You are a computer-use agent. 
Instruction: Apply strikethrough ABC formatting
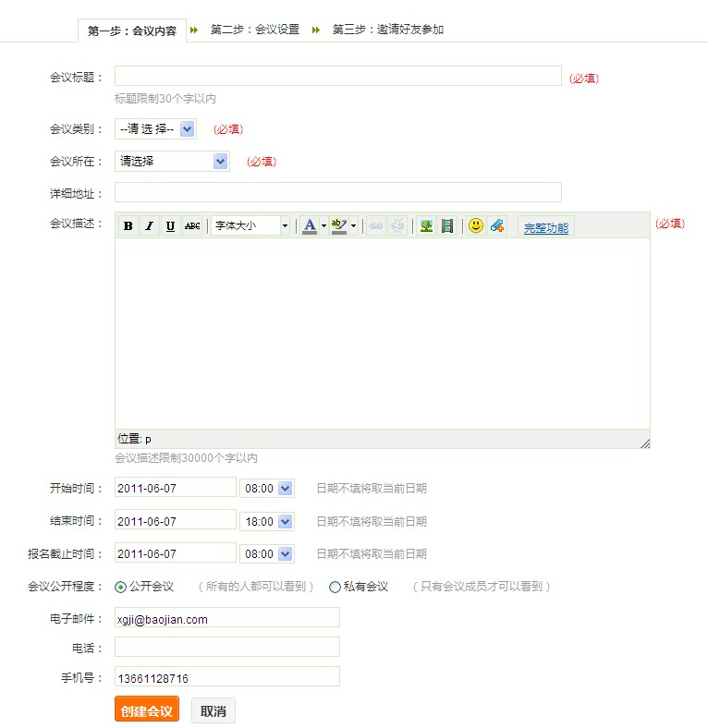[x=192, y=226]
